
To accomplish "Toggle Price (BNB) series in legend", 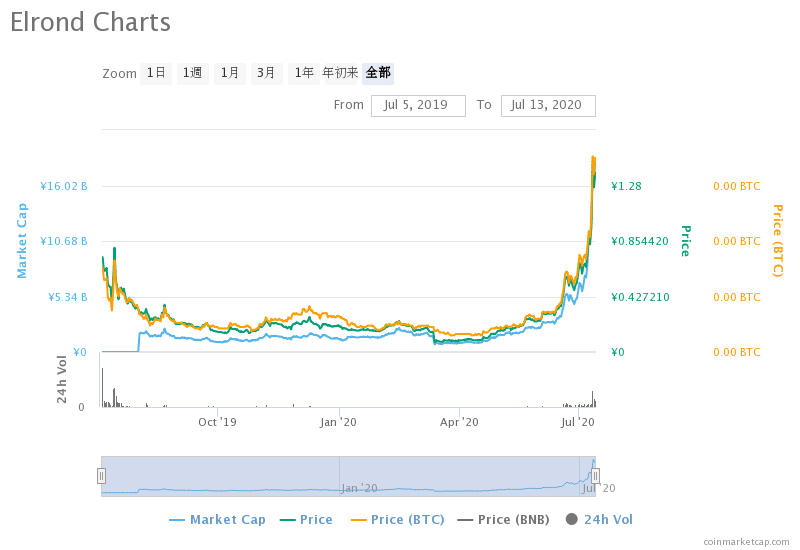I will coord(503,519).
